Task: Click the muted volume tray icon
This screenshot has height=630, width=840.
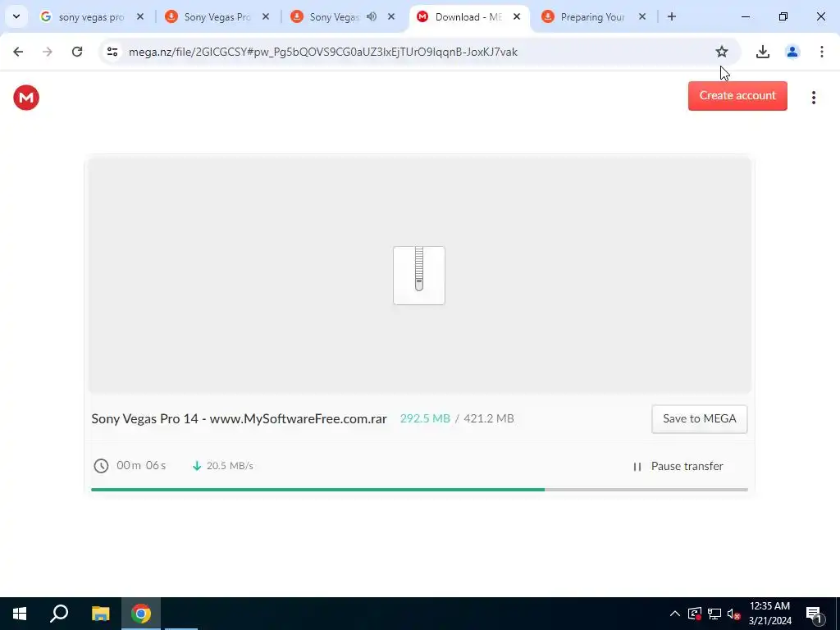Action: pos(734,614)
